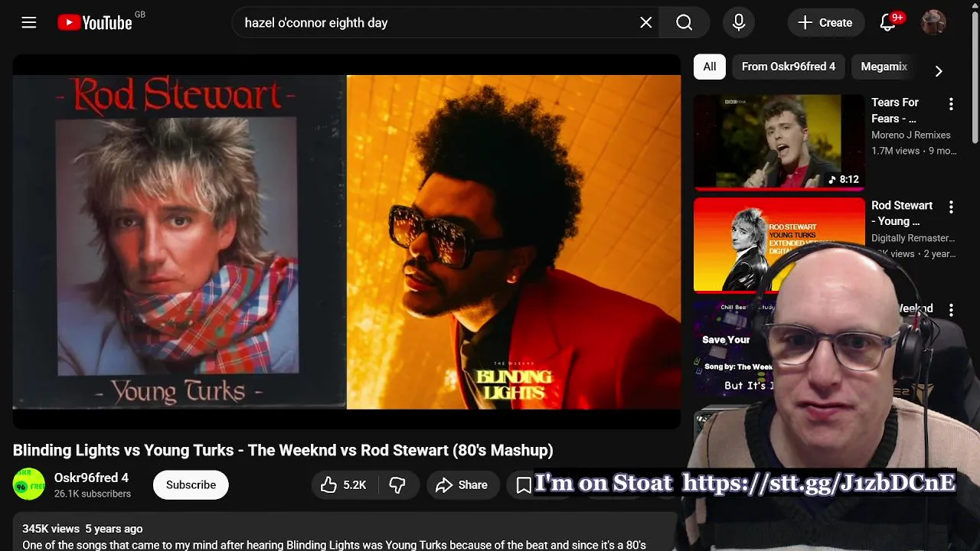Open Oskr96fred 4 channel avatar
The width and height of the screenshot is (980, 551).
pos(29,484)
